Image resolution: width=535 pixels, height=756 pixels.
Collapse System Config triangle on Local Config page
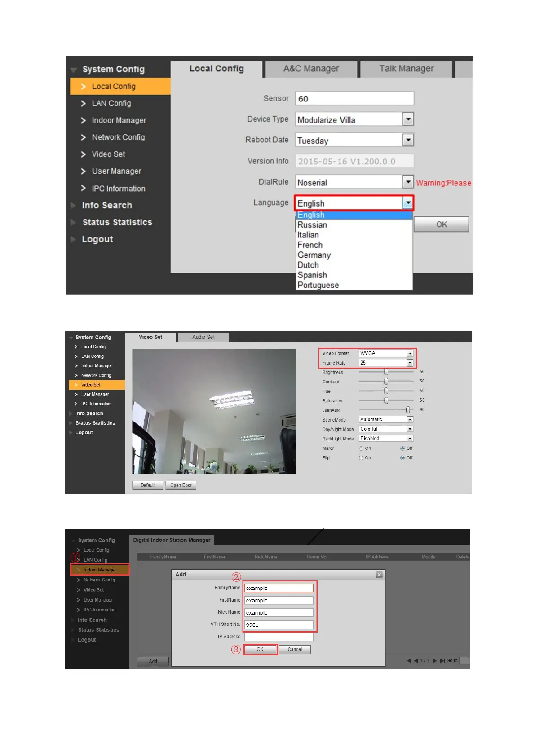(74, 70)
